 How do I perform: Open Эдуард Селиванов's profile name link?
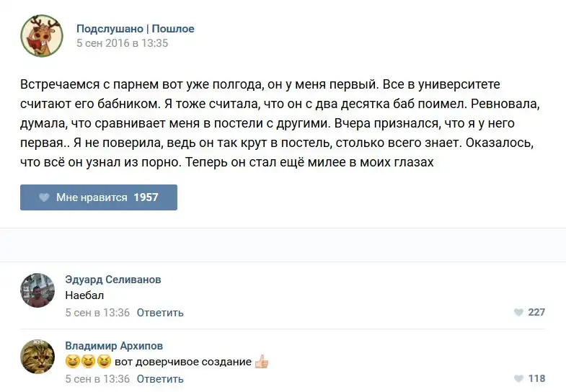click(113, 280)
